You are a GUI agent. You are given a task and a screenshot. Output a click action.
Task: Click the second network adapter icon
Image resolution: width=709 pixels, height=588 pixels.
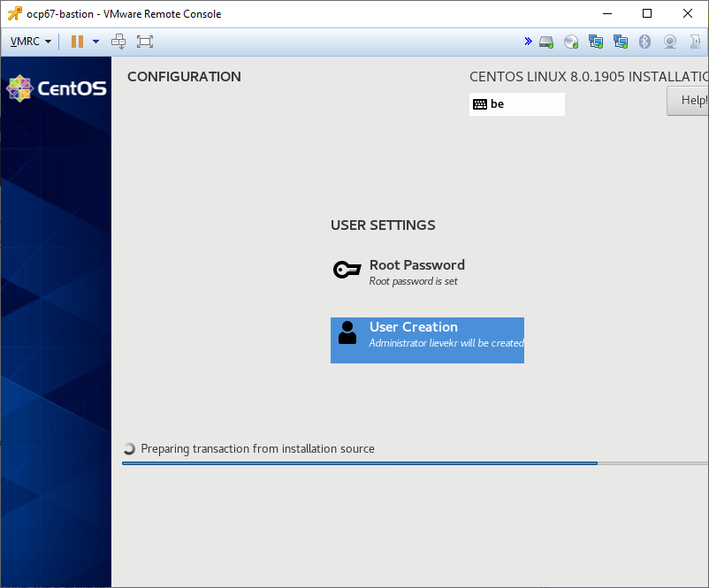[620, 42]
